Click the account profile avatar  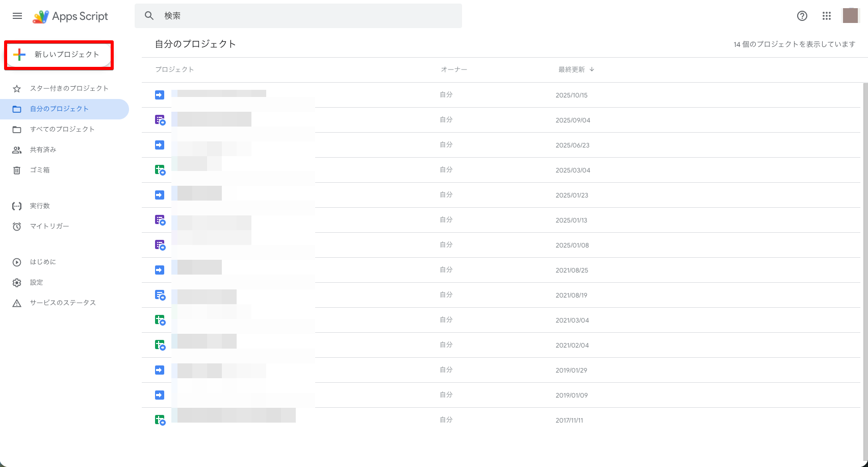850,16
